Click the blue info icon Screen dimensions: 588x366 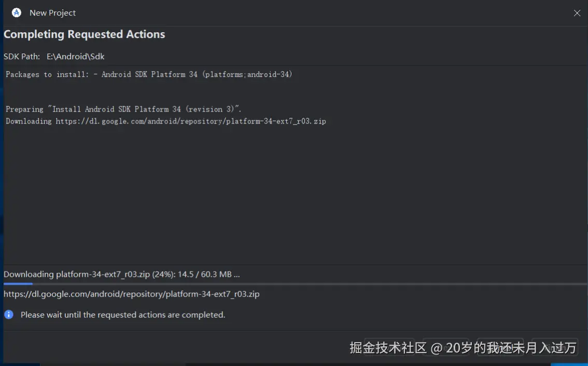pyautogui.click(x=9, y=315)
